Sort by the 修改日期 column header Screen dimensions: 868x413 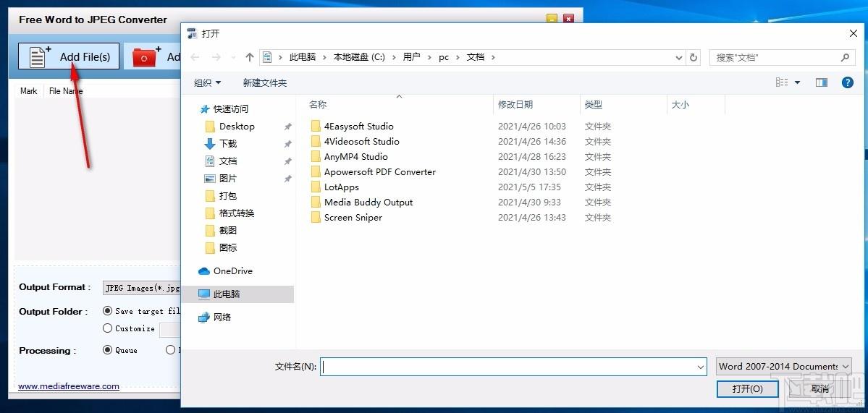515,104
